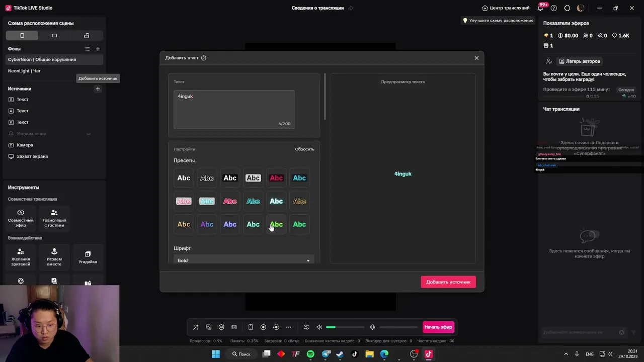Open Лагерь авторов
Image resolution: width=644 pixels, height=362 pixels.
pos(580,61)
